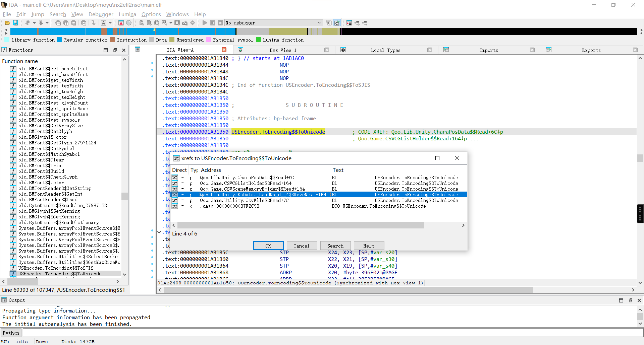Select xref row CSVCGListHolder$$Read+164

tap(319, 183)
